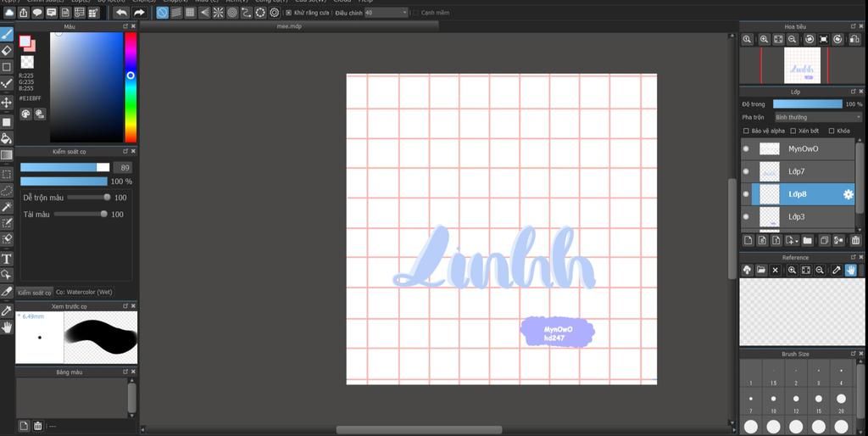Viewport: 868px width, 436px height.
Task: Select the Gradient tool
Action: (7, 154)
